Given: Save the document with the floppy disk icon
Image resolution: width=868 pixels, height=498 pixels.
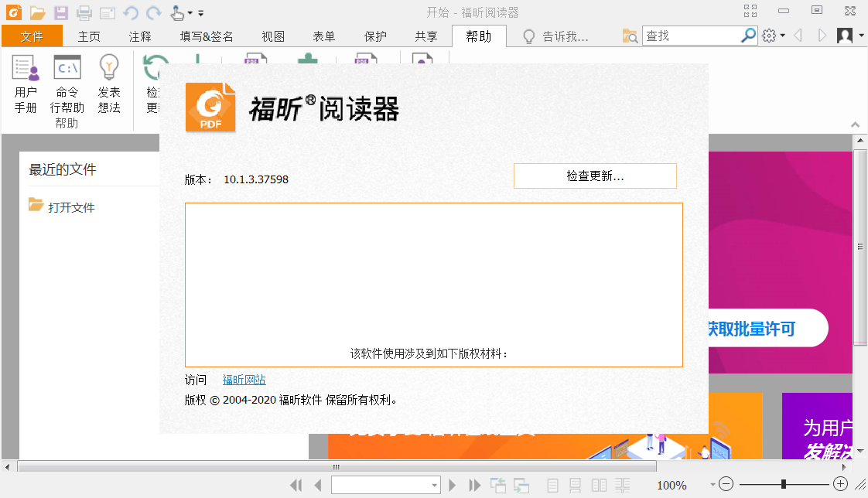Looking at the screenshot, I should point(61,12).
